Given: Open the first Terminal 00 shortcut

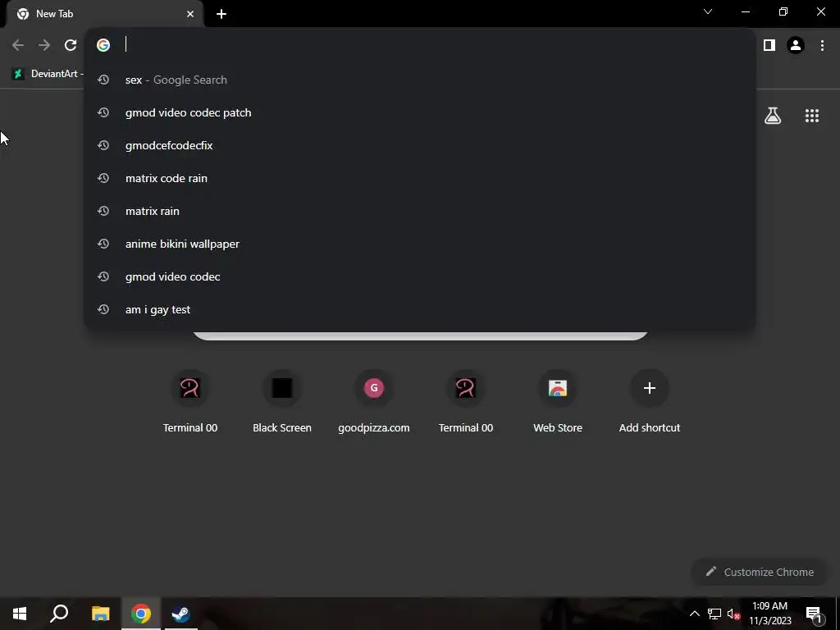Looking at the screenshot, I should (190, 402).
